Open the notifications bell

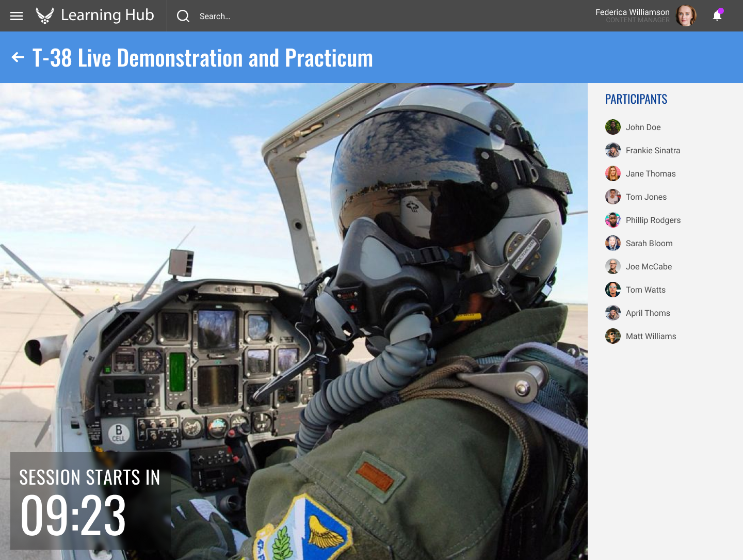coord(717,15)
